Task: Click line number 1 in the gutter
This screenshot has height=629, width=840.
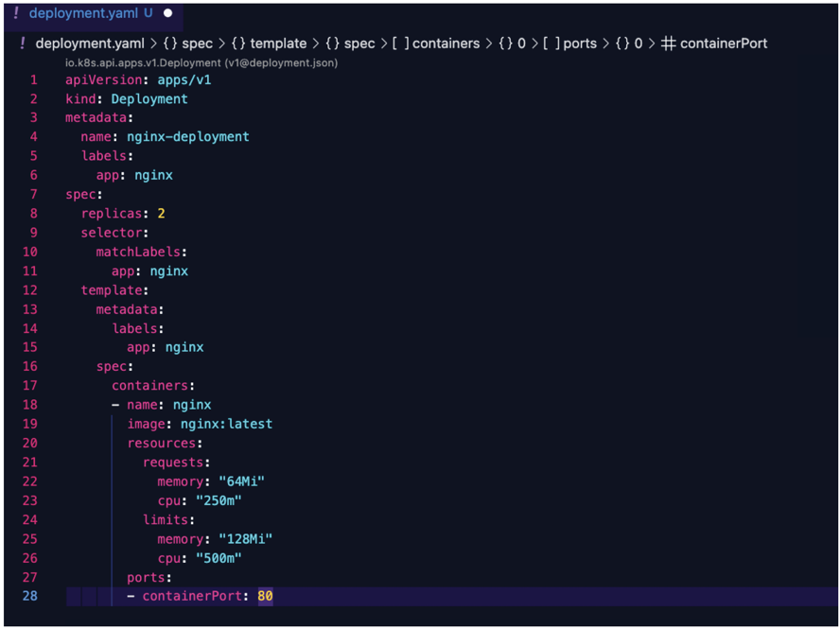Action: coord(34,79)
